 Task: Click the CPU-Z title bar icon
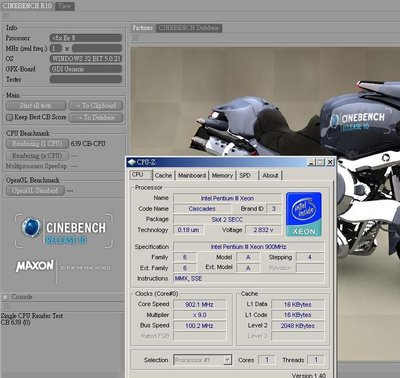[132, 162]
